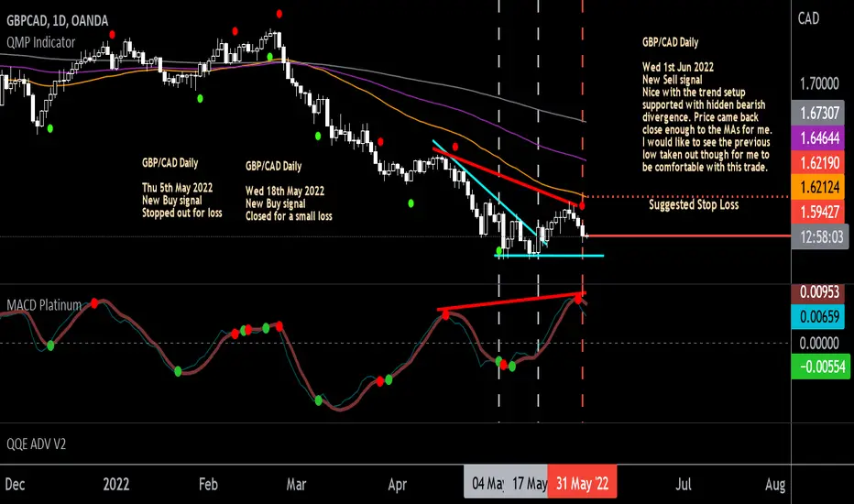Open the MACD Platinum indicator legend
This screenshot has width=854, height=504.
pyautogui.click(x=44, y=305)
